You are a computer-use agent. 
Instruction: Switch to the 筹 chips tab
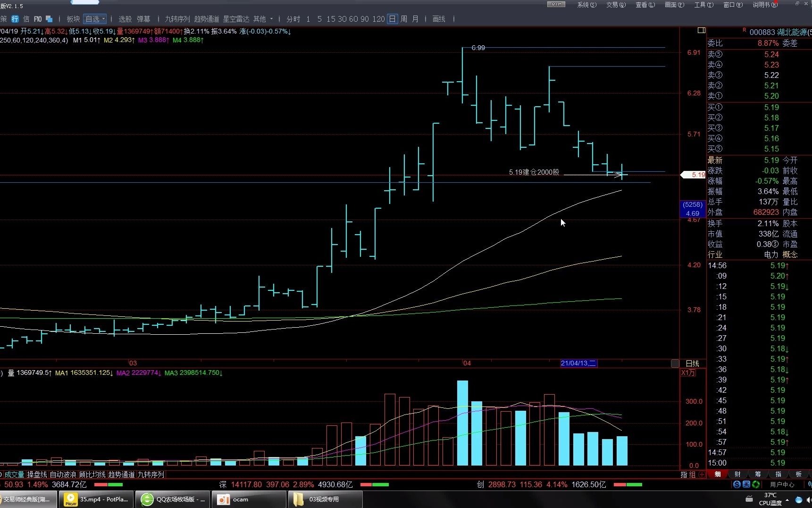point(758,474)
